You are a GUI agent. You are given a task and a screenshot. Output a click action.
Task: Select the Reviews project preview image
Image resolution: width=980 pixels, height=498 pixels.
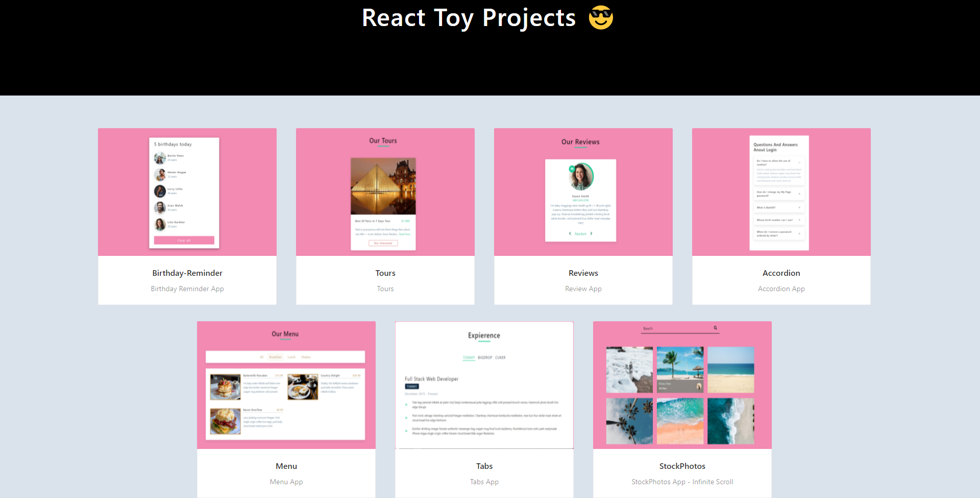pyautogui.click(x=583, y=192)
